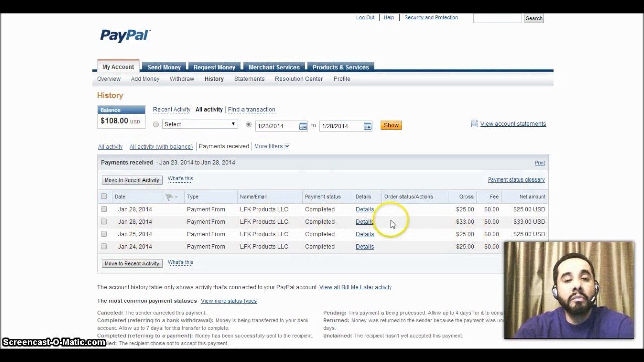Check the Jan 28 $33.00 payment row
This screenshot has width=644, height=362.
tap(104, 221)
